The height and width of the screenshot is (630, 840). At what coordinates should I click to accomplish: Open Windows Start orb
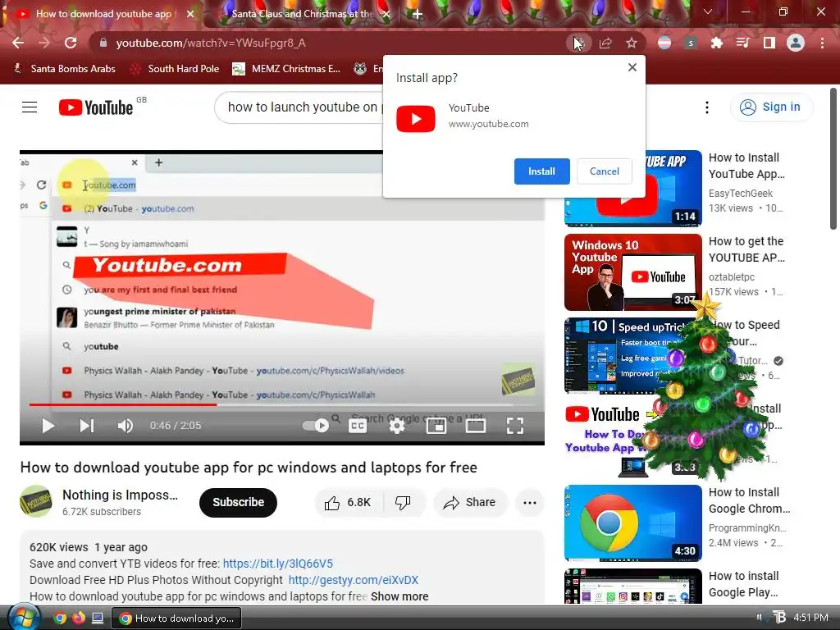pyautogui.click(x=22, y=617)
